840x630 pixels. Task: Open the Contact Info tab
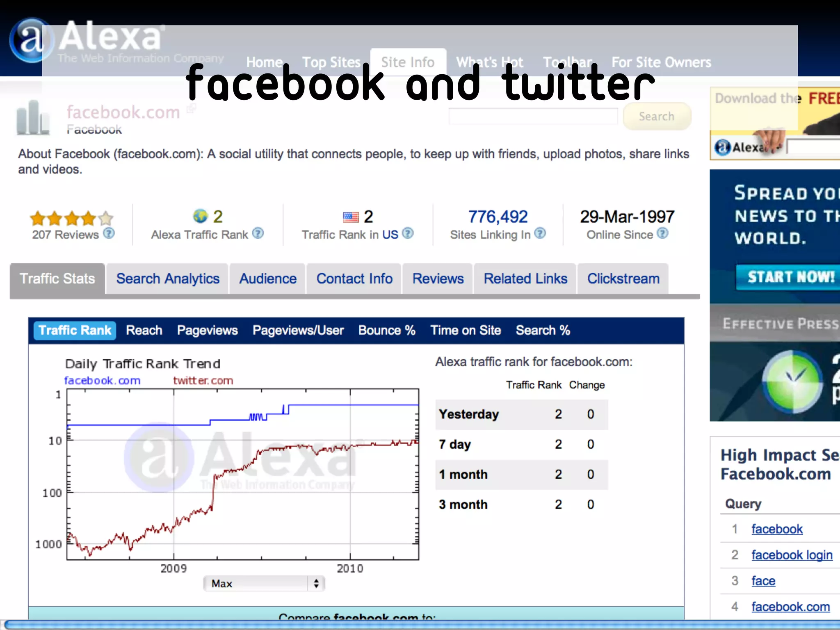354,278
